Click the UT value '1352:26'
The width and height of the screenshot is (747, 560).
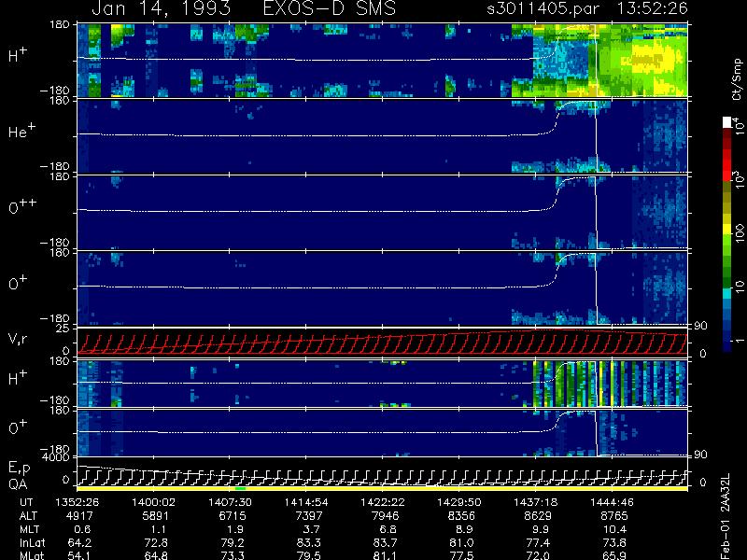(78, 502)
